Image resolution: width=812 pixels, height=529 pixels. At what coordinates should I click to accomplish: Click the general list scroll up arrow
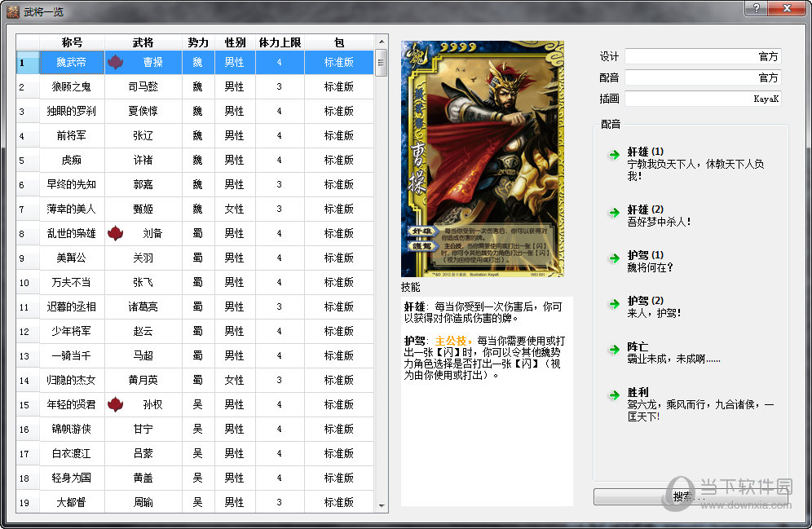(x=382, y=42)
